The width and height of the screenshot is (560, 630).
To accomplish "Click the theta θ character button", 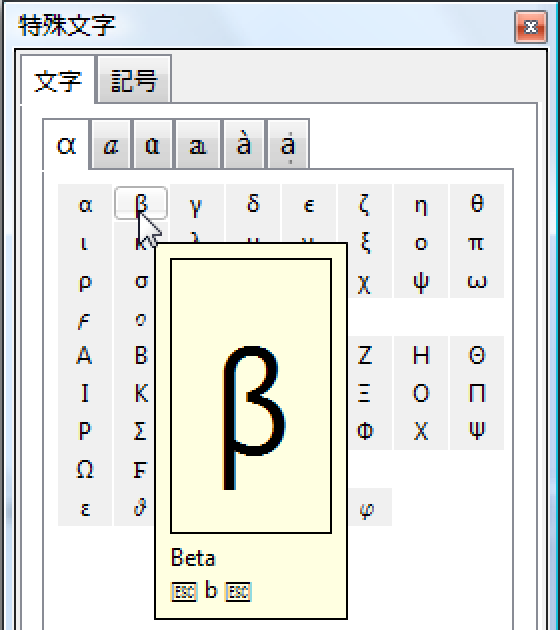I will (x=476, y=203).
